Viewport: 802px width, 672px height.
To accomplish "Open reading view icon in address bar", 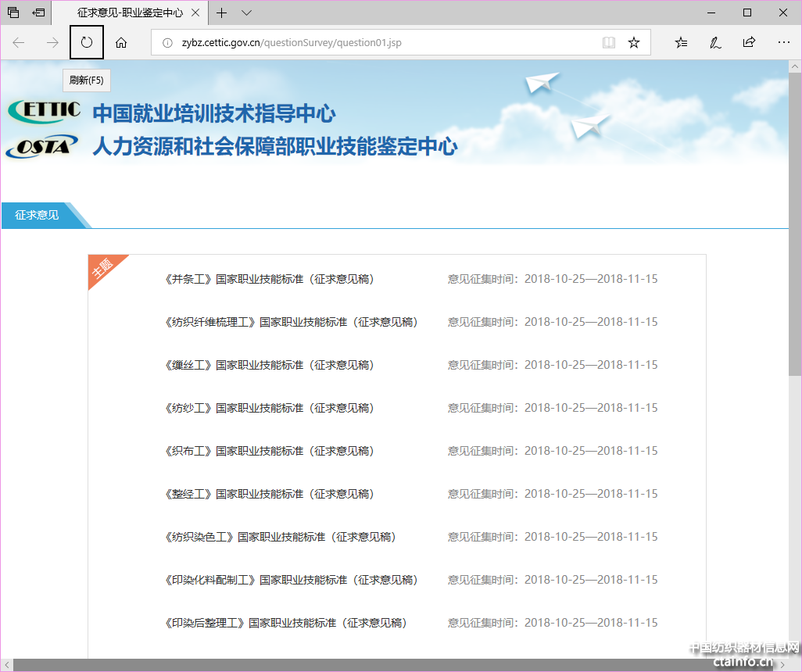I will tap(609, 42).
